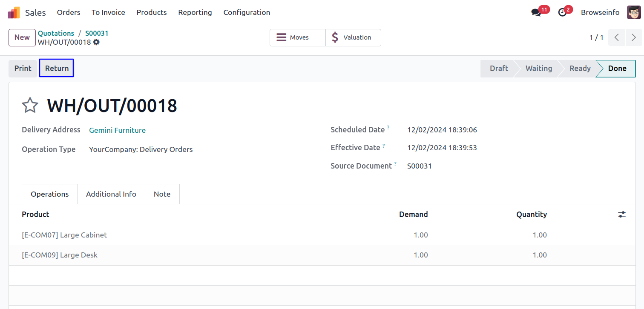Click the S00031 breadcrumb link
Viewport: 644px width, 309px height.
97,33
